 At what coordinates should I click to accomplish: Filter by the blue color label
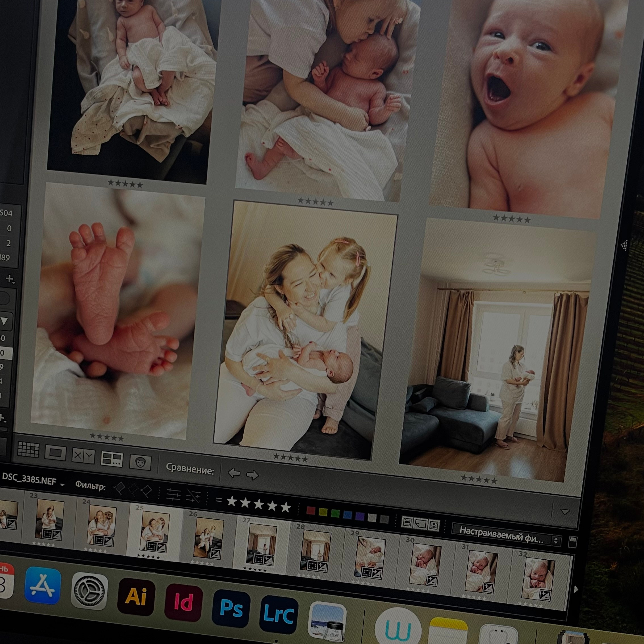click(x=347, y=514)
